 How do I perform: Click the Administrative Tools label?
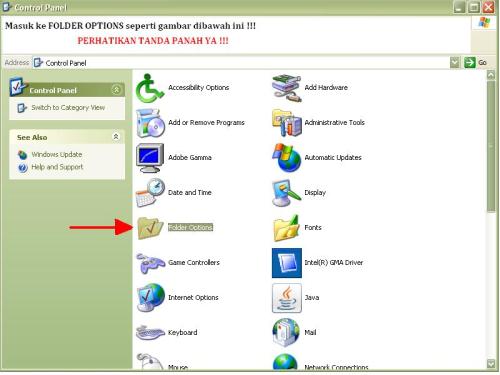tap(335, 123)
